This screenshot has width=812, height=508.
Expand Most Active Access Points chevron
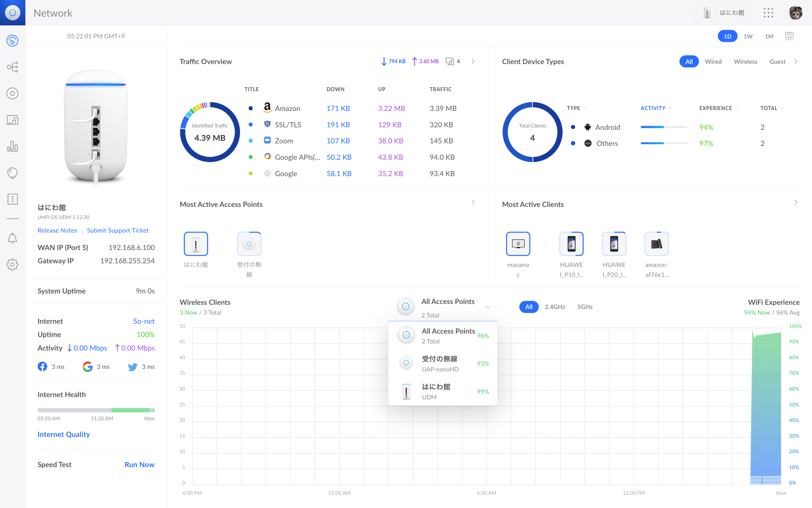(x=473, y=202)
